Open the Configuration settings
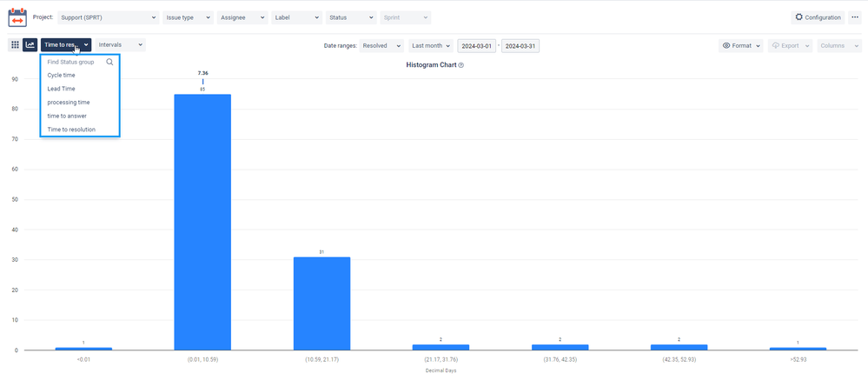This screenshot has width=868, height=380. (x=818, y=17)
